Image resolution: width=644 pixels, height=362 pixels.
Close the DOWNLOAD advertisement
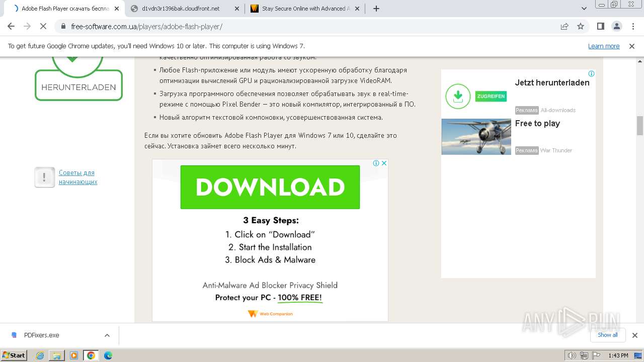pyautogui.click(x=384, y=163)
